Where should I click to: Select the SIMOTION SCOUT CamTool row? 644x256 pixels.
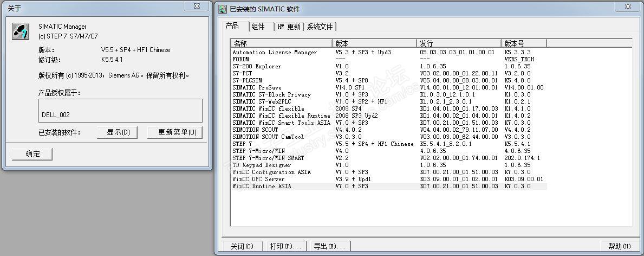(388, 137)
